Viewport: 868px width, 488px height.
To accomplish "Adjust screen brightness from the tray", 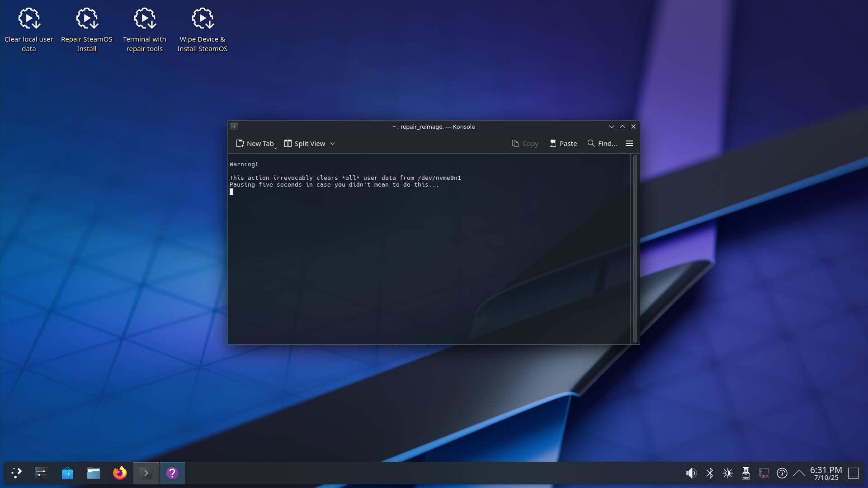I will 728,473.
